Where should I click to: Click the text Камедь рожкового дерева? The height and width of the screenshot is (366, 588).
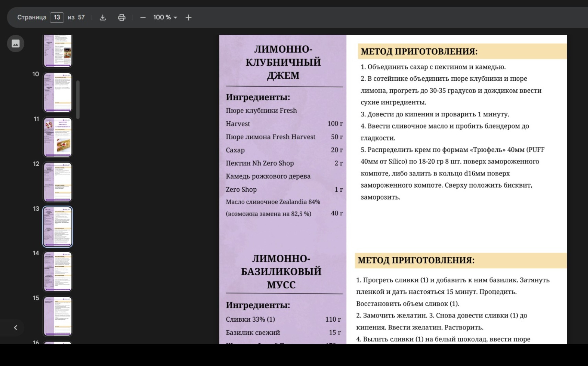coord(268,176)
